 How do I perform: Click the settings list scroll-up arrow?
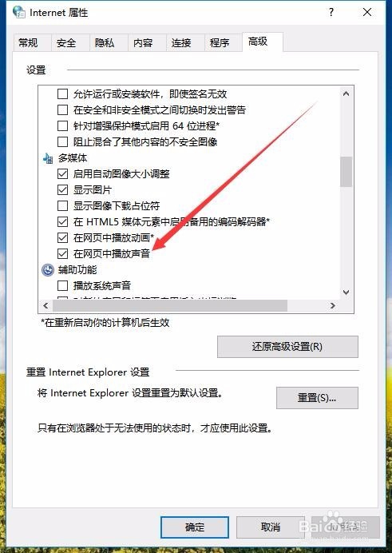[x=346, y=93]
